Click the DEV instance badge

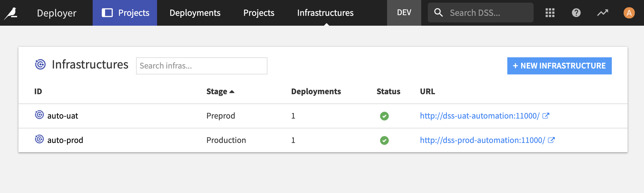click(x=404, y=13)
